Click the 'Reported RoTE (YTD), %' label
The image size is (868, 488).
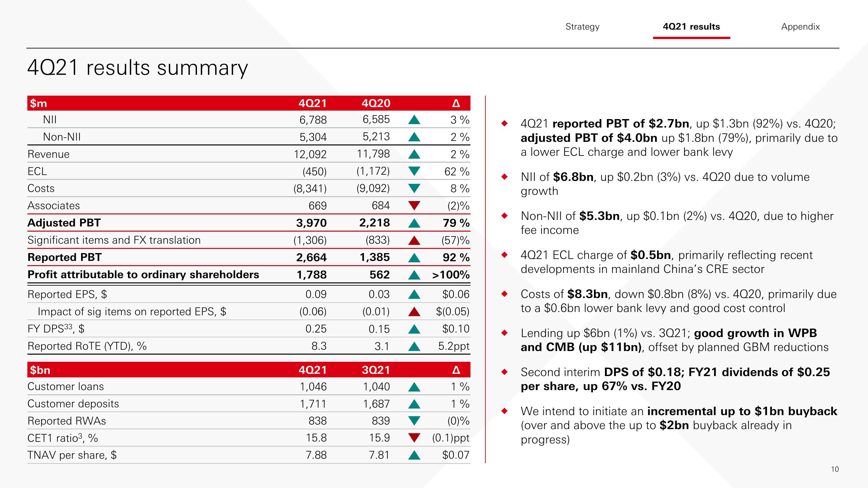pos(87,346)
